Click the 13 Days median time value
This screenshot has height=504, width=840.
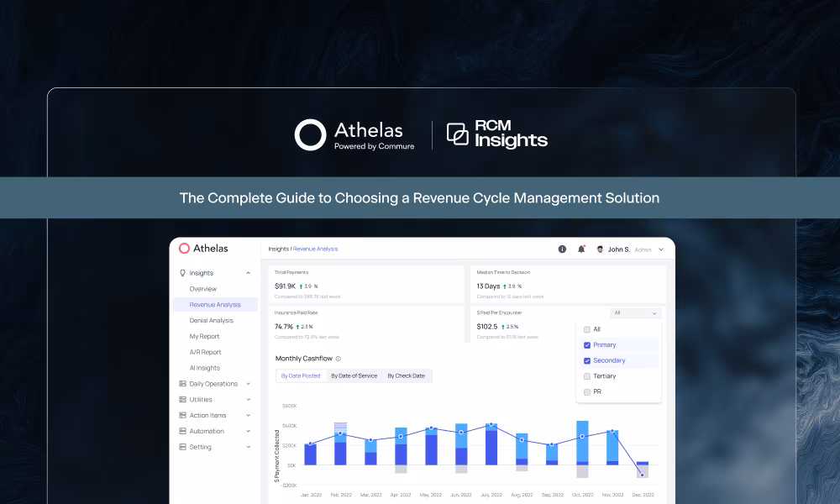[x=488, y=286]
